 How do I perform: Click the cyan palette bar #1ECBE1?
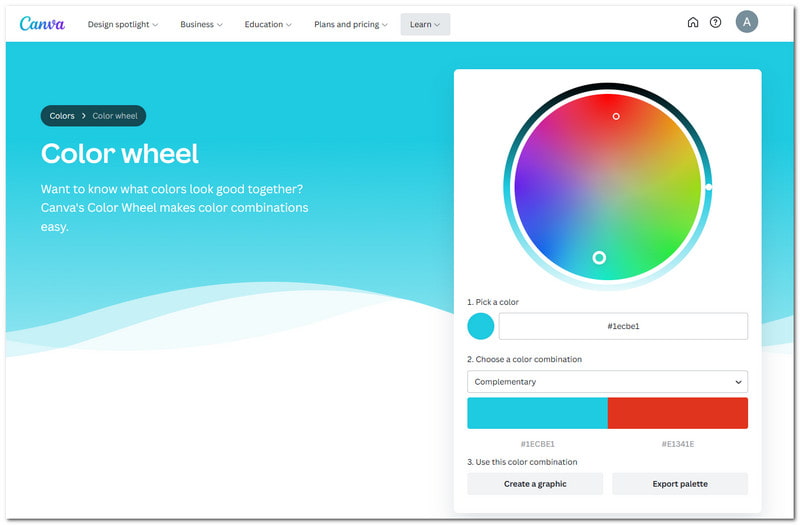pyautogui.click(x=537, y=413)
